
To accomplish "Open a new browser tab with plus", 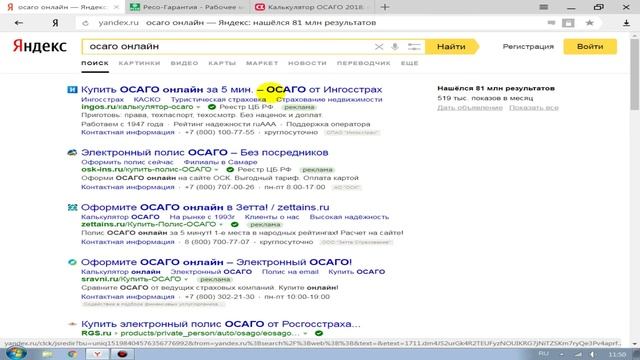I will [384, 7].
